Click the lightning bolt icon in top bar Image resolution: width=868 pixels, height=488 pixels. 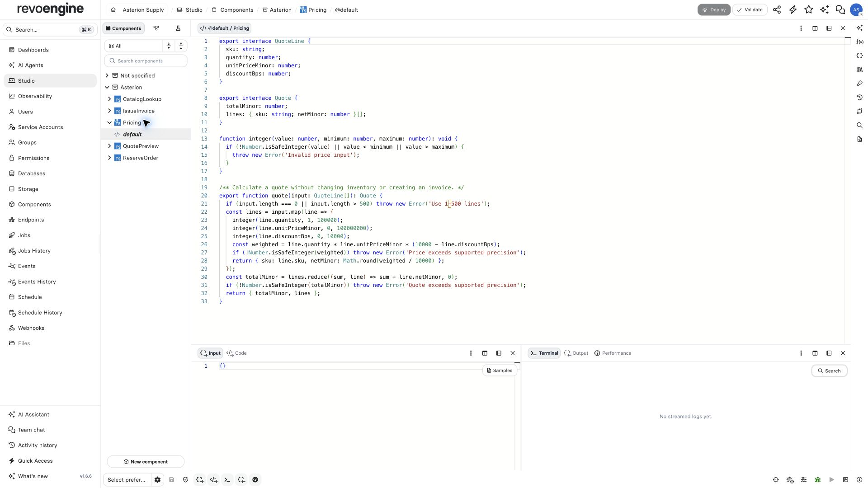(793, 9)
